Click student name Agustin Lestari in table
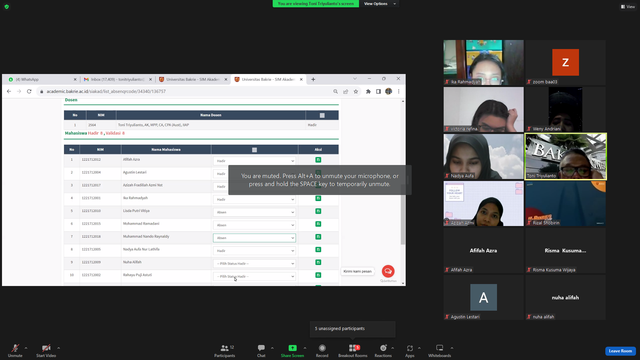The width and height of the screenshot is (640, 360). coord(134,172)
